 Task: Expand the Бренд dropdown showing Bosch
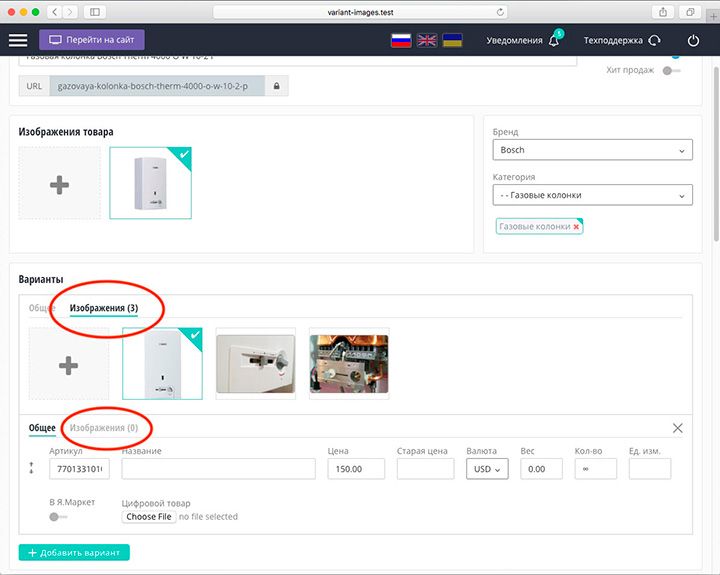pos(592,150)
